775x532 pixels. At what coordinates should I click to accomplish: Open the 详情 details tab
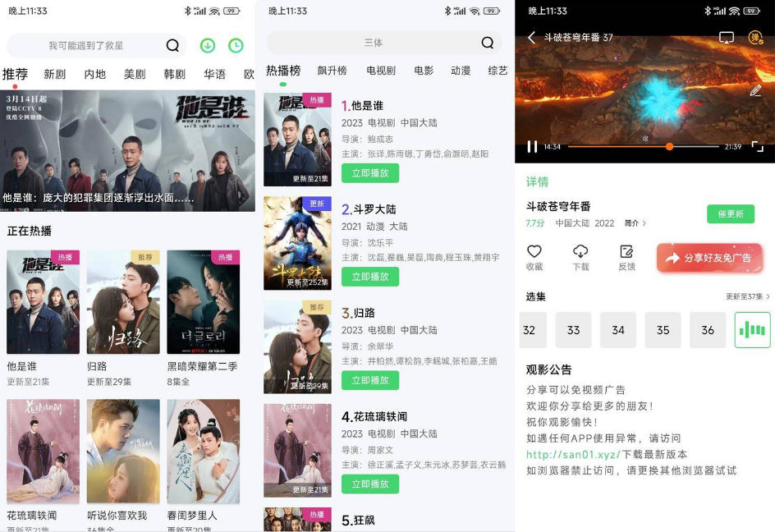pyautogui.click(x=537, y=182)
